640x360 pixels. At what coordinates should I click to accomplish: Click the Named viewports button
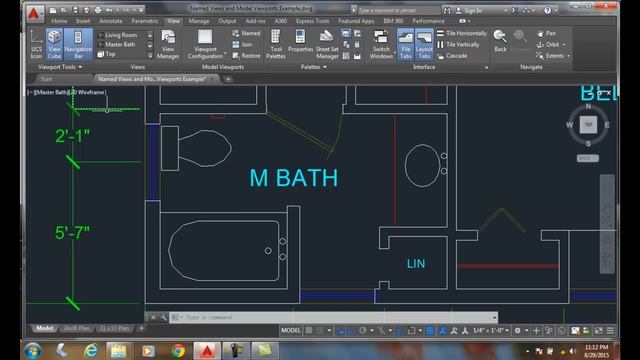246,33
